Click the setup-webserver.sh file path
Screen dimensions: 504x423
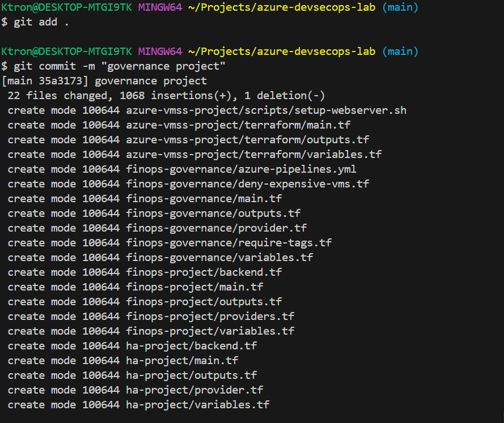(266, 110)
